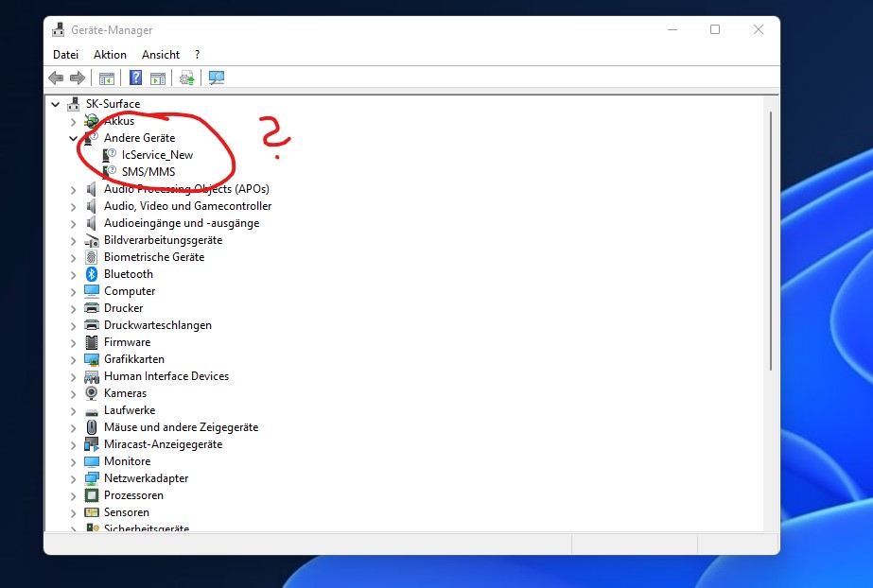Click the Properties toolbar icon
Image resolution: width=873 pixels, height=588 pixels.
coord(159,78)
